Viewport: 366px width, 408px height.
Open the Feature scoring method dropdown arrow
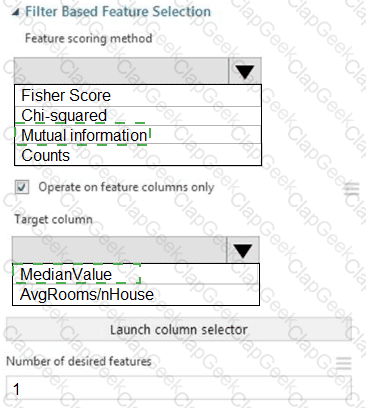click(245, 71)
